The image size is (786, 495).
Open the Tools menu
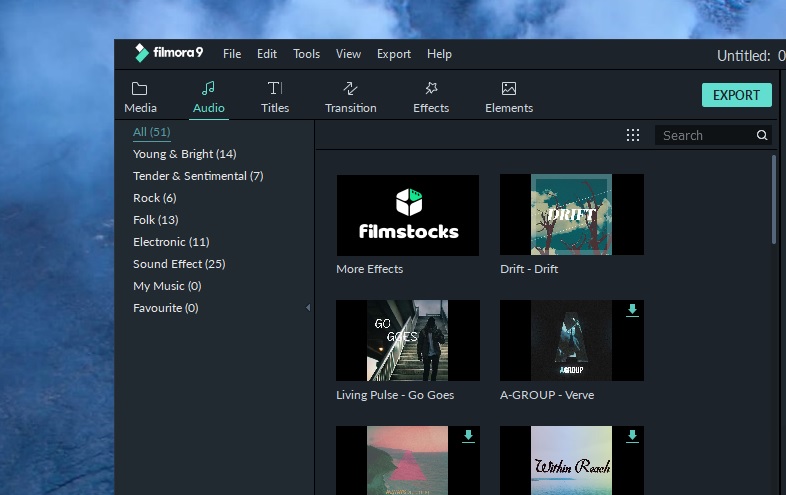(306, 54)
